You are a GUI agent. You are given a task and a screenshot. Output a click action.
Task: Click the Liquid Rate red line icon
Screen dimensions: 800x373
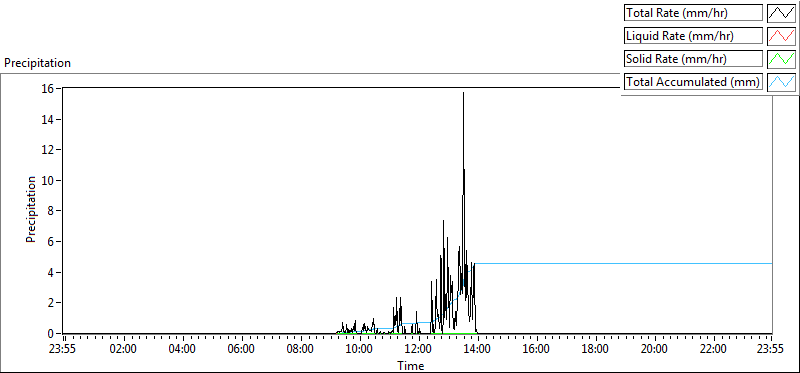[x=781, y=36]
